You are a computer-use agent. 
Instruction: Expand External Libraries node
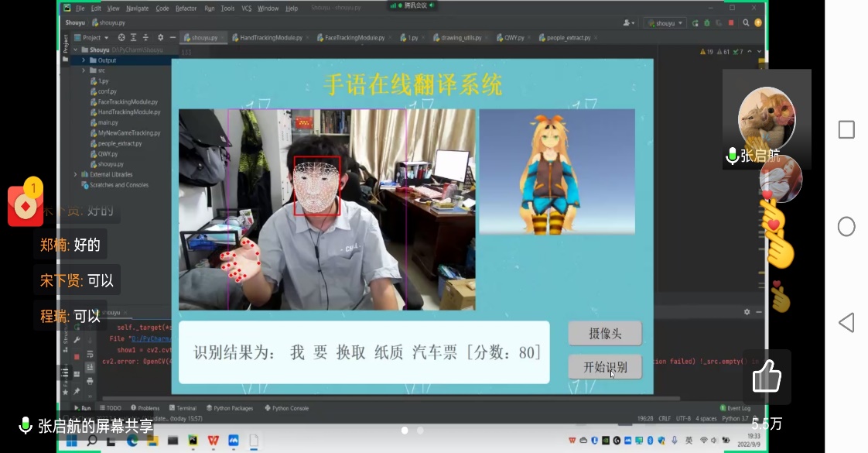[75, 174]
